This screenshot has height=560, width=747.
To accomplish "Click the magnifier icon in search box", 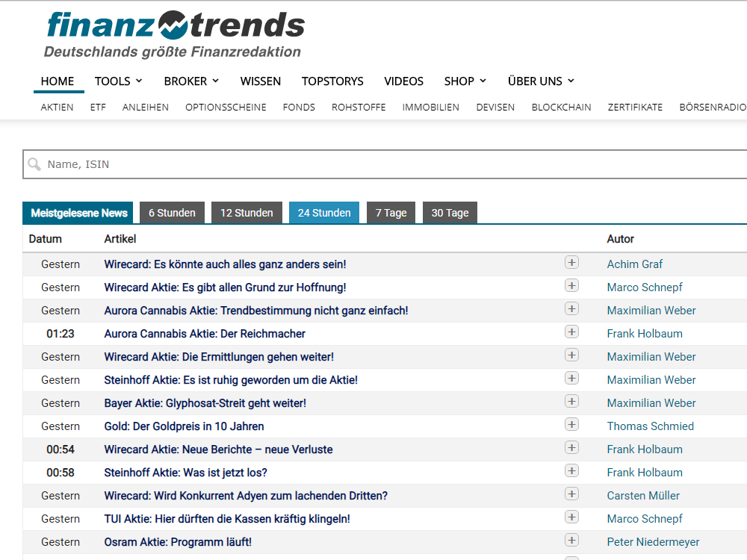I will pos(34,164).
